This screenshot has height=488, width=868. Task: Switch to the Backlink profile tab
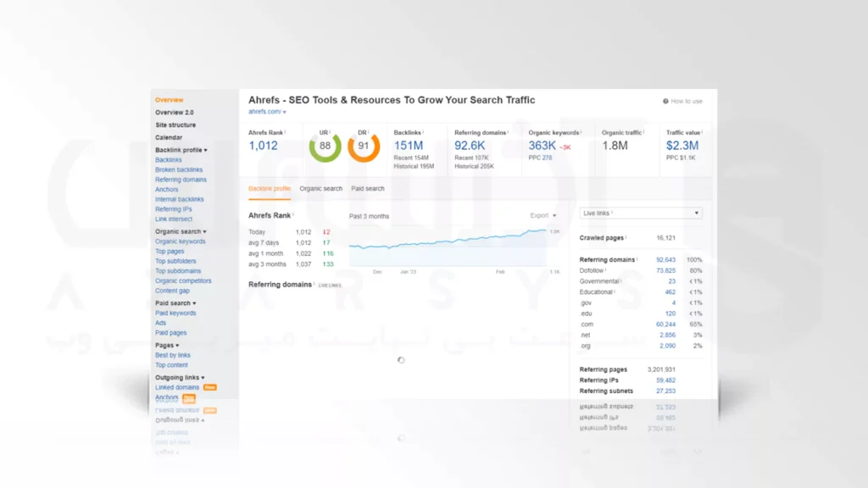(270, 189)
